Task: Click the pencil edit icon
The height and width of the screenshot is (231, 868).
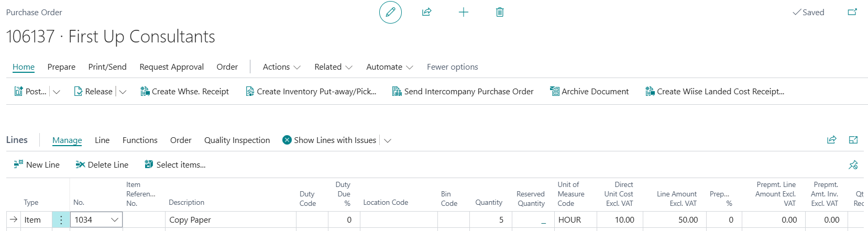Action: [390, 12]
